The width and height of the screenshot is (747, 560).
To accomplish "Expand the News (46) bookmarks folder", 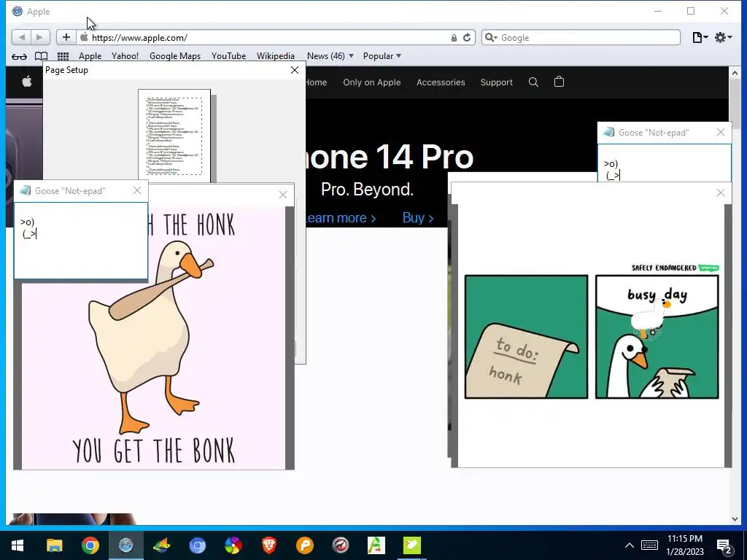I will tap(330, 56).
